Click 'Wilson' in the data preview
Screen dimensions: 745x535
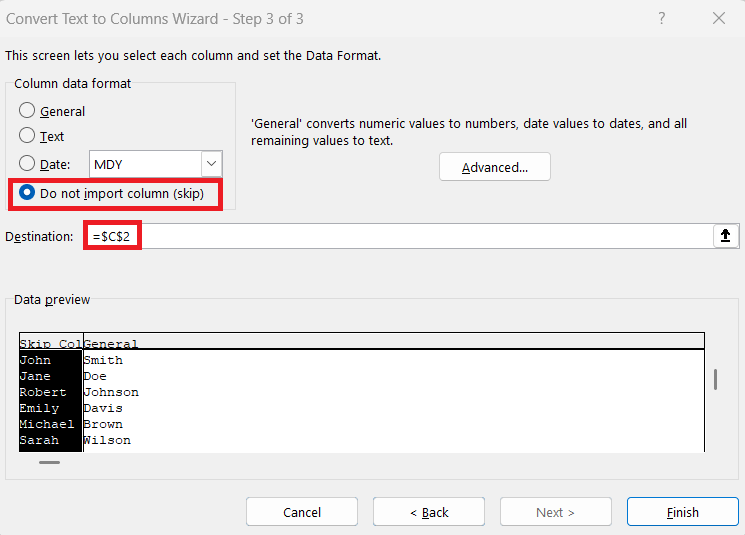click(x=107, y=440)
